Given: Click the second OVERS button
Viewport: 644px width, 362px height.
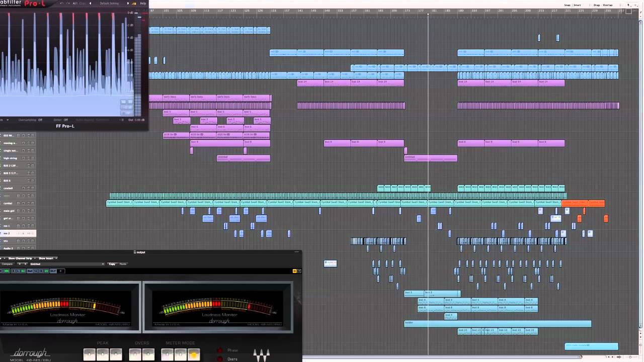Looking at the screenshot, I should 148,354.
